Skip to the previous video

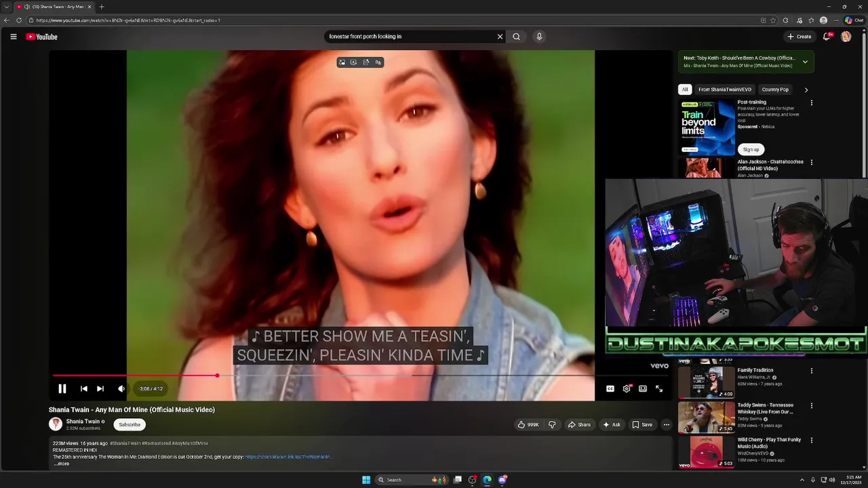point(83,388)
